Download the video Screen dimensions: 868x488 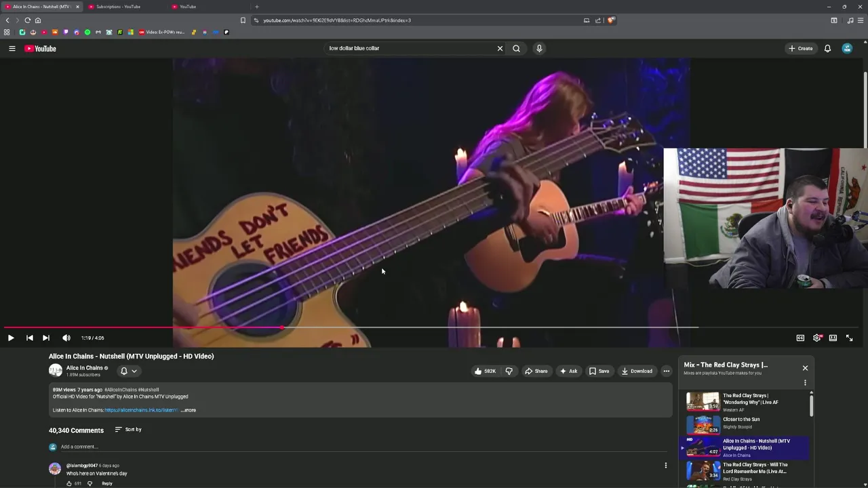[637, 371]
